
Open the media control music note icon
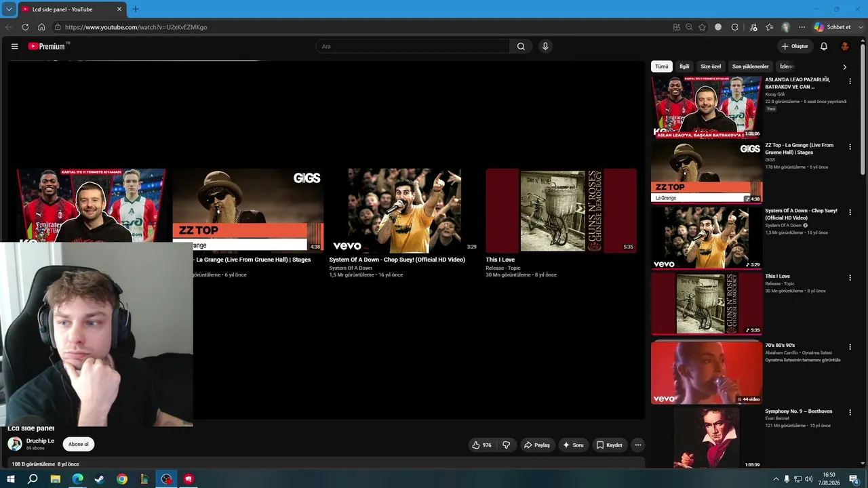753,27
